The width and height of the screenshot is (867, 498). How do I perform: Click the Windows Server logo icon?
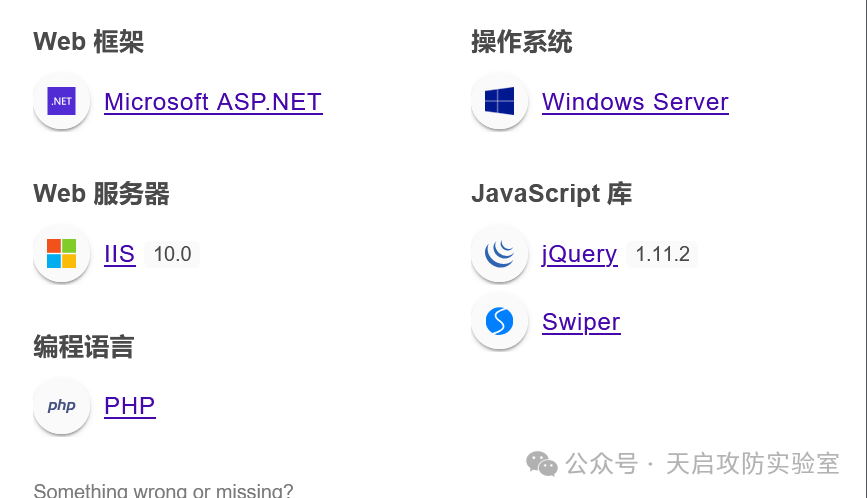tap(499, 101)
